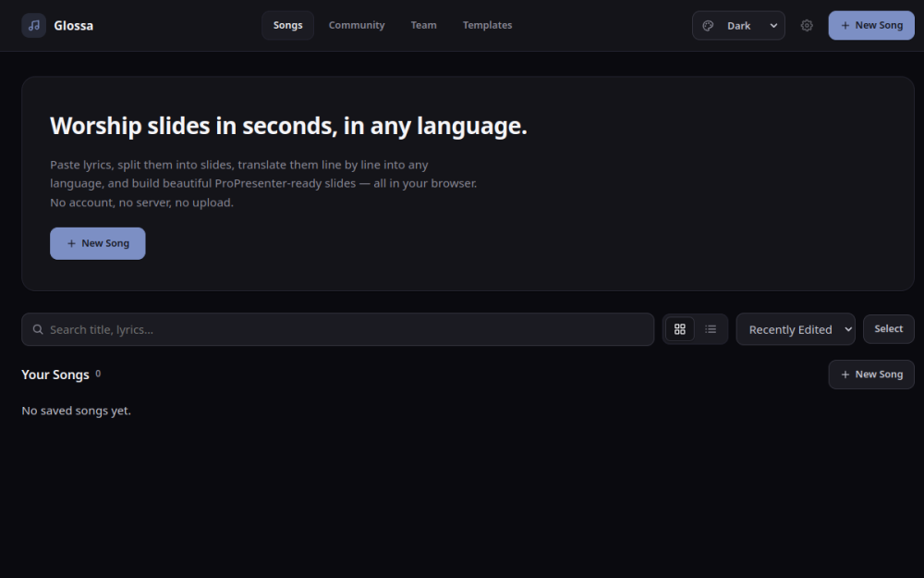Enter selection mode with Select button

click(x=889, y=329)
